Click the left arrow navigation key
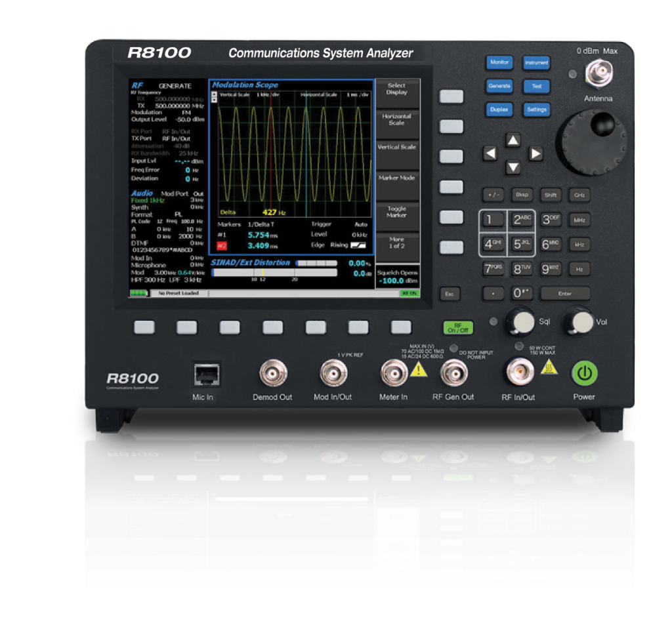 pos(490,153)
